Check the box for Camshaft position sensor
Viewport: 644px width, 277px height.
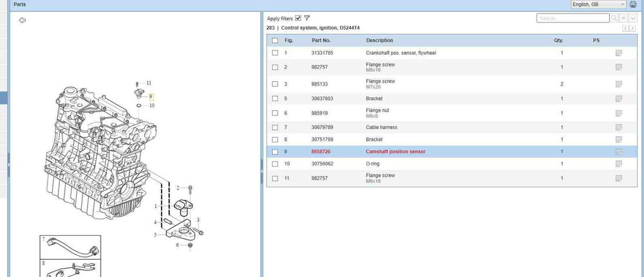(275, 151)
